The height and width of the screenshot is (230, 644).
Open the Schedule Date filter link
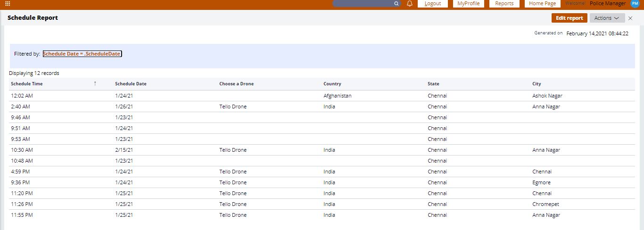[x=82, y=54]
